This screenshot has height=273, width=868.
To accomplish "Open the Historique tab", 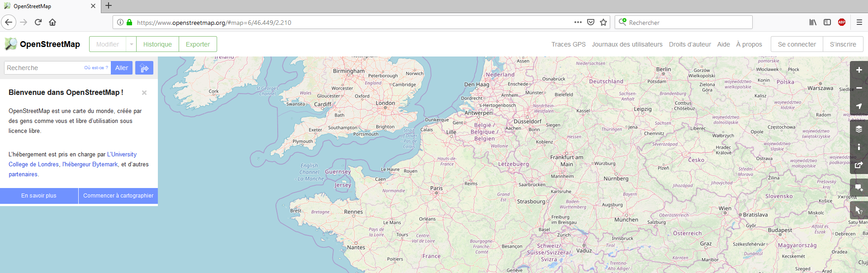I will tap(157, 44).
